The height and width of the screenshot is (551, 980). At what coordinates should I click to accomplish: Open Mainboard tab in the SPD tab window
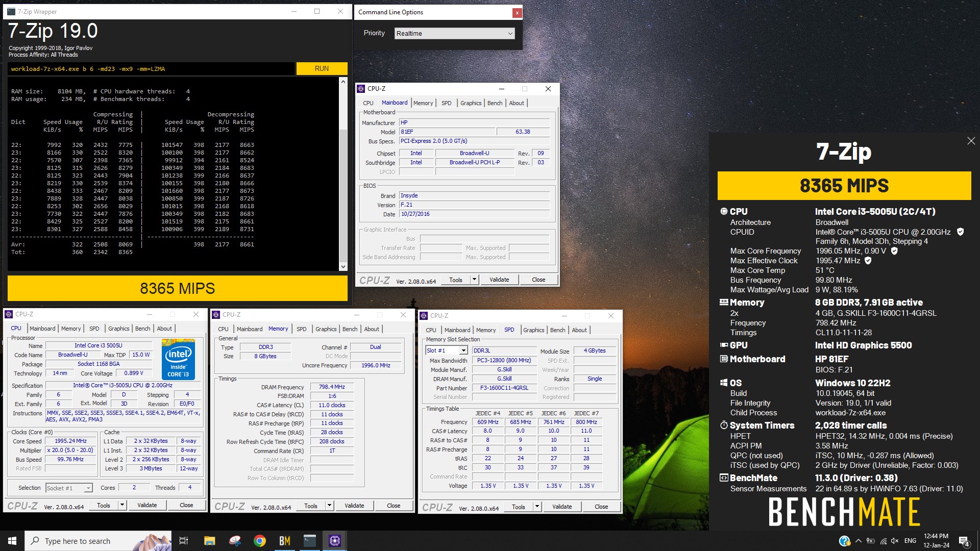click(x=457, y=330)
